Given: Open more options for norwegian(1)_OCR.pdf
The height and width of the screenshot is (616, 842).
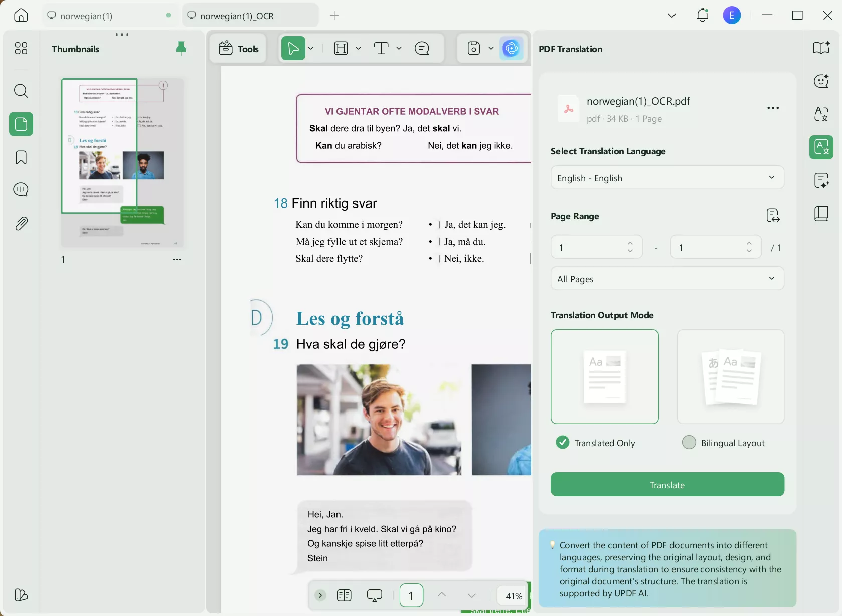Looking at the screenshot, I should point(773,108).
